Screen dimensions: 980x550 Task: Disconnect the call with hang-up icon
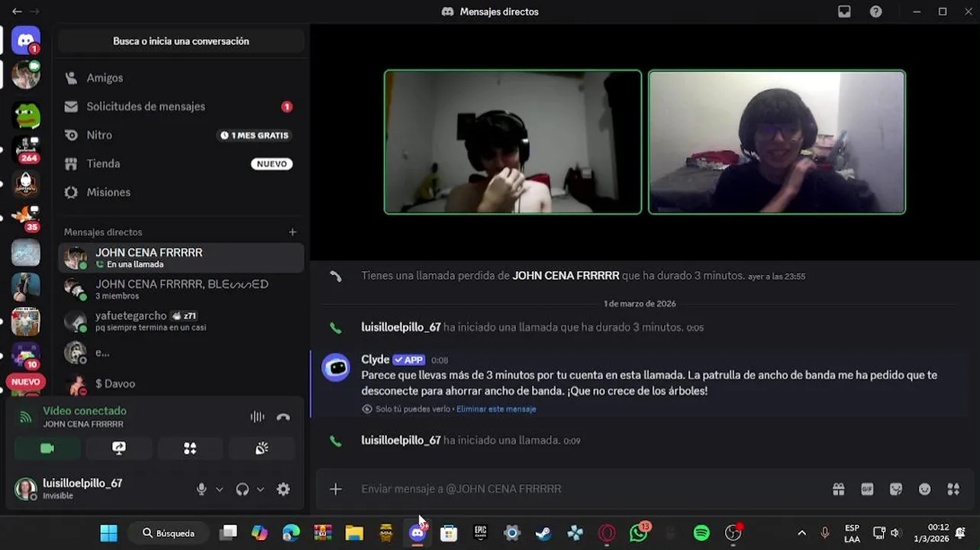point(283,417)
